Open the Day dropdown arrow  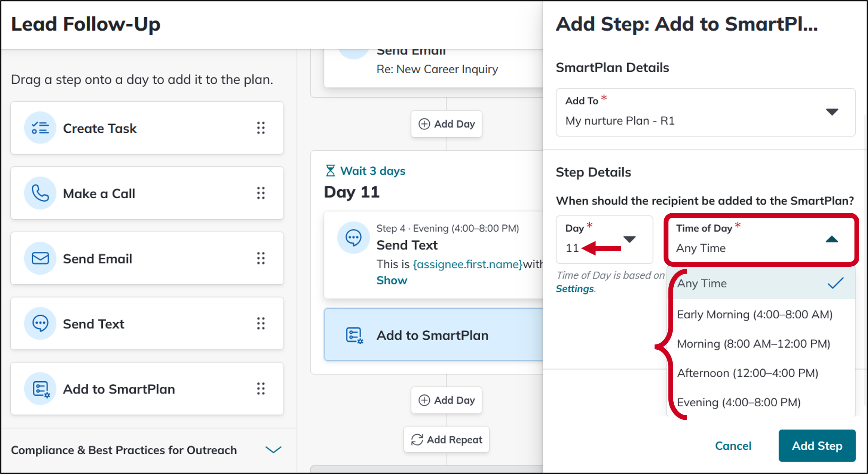click(629, 239)
